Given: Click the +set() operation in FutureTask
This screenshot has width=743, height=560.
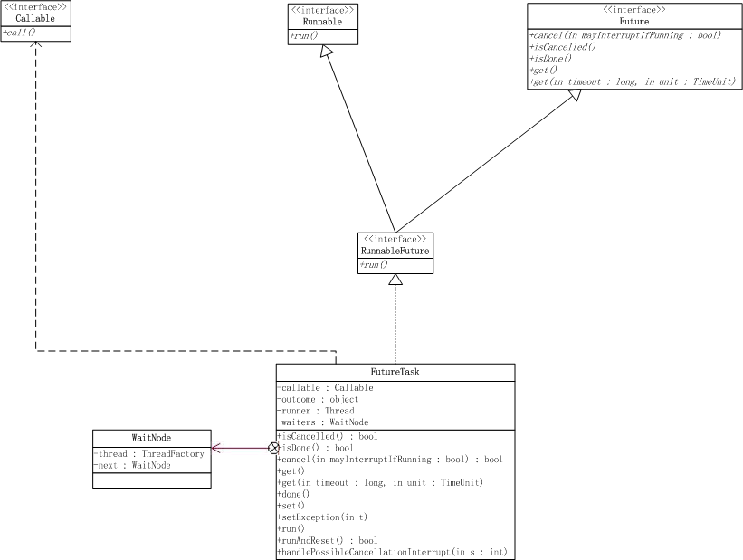Looking at the screenshot, I should tap(291, 506).
